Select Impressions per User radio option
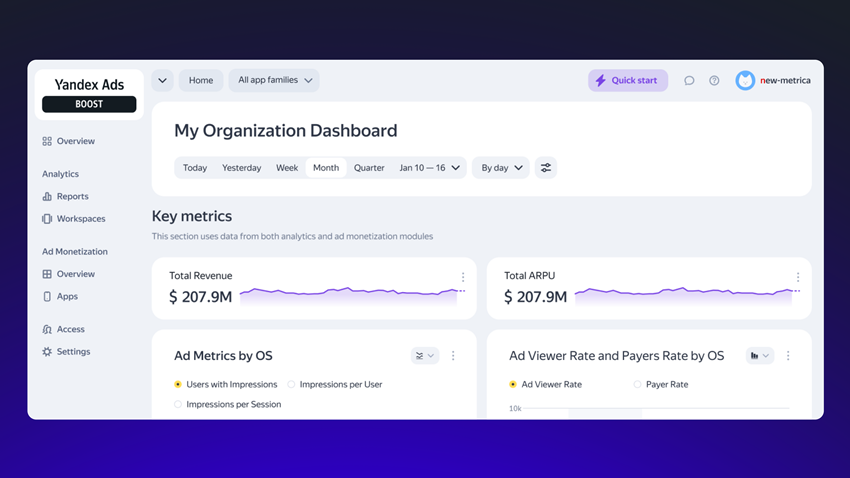850x478 pixels. coord(292,384)
